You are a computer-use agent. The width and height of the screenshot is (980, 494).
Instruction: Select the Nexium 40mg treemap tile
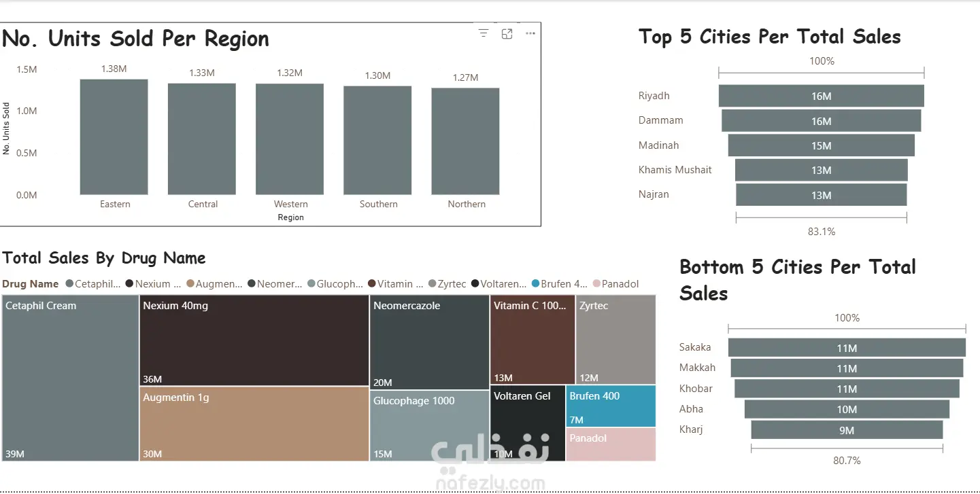click(x=254, y=340)
